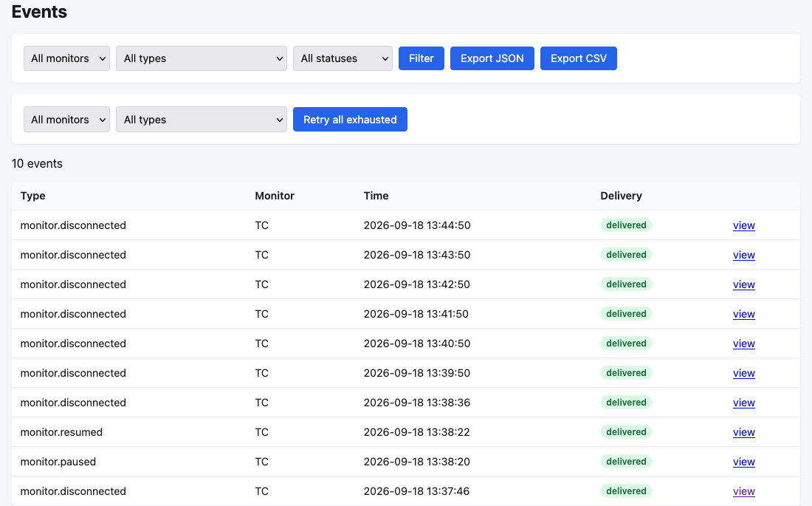View the monitor.paused event
Screen dimensions: 812x506
click(x=743, y=462)
